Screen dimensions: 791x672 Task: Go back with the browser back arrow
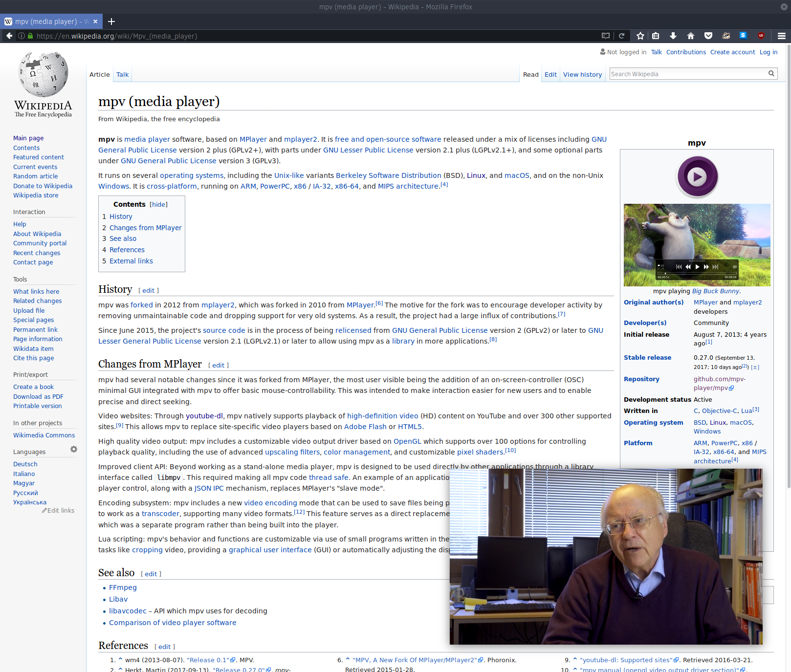pyautogui.click(x=9, y=36)
